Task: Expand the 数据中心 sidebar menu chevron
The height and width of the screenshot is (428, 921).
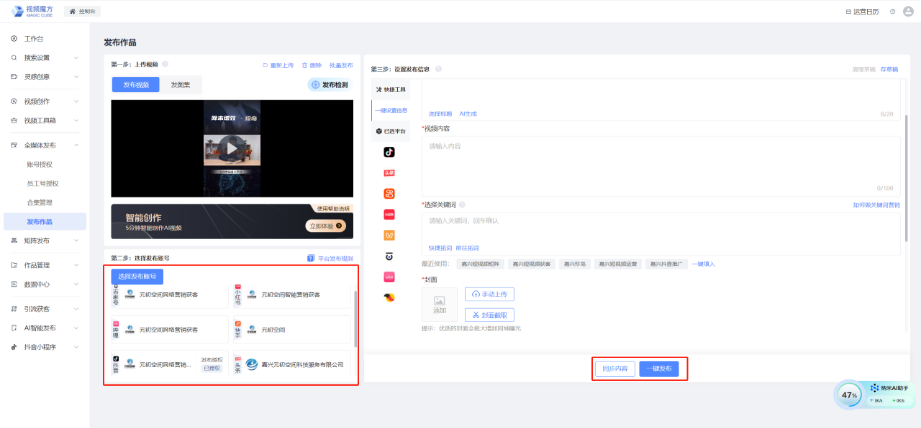Action: pyautogui.click(x=76, y=284)
